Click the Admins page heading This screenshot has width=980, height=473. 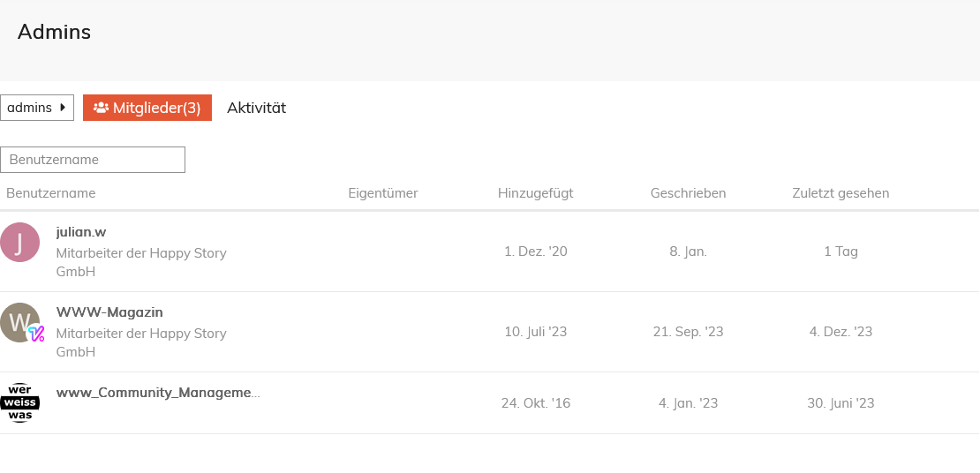(x=55, y=31)
